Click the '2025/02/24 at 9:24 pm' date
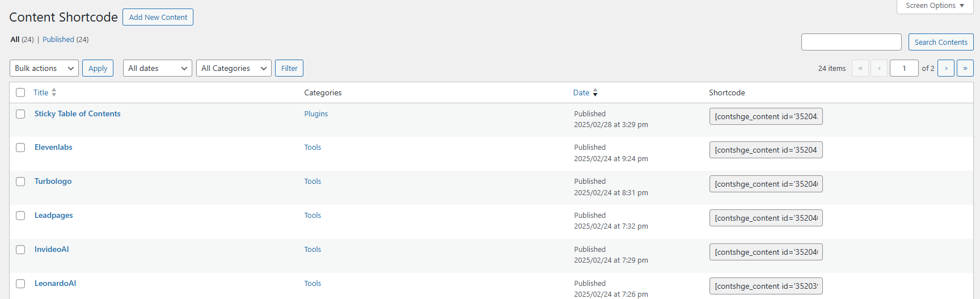The height and width of the screenshot is (299, 980). (x=611, y=159)
